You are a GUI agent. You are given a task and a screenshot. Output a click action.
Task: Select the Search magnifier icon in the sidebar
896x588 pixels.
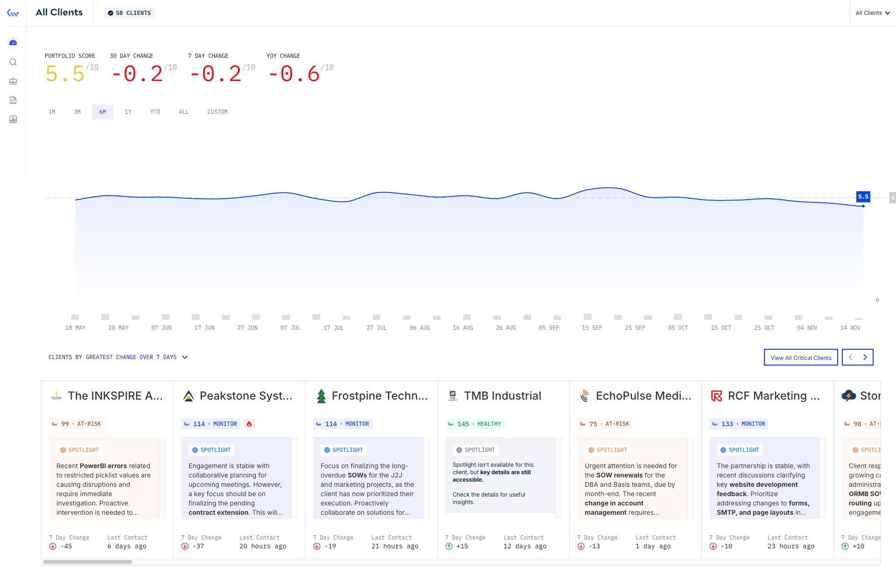coord(13,62)
